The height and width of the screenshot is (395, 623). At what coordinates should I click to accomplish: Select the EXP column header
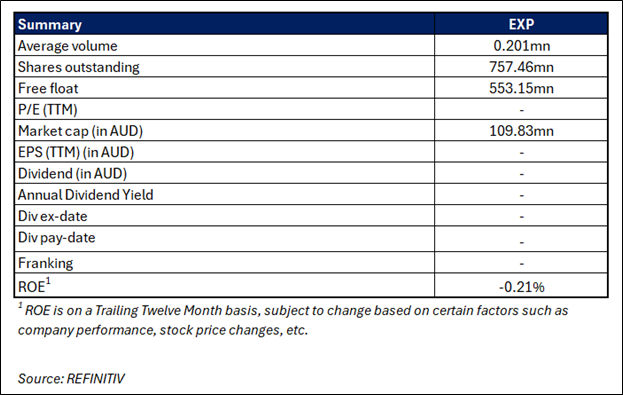point(521,25)
